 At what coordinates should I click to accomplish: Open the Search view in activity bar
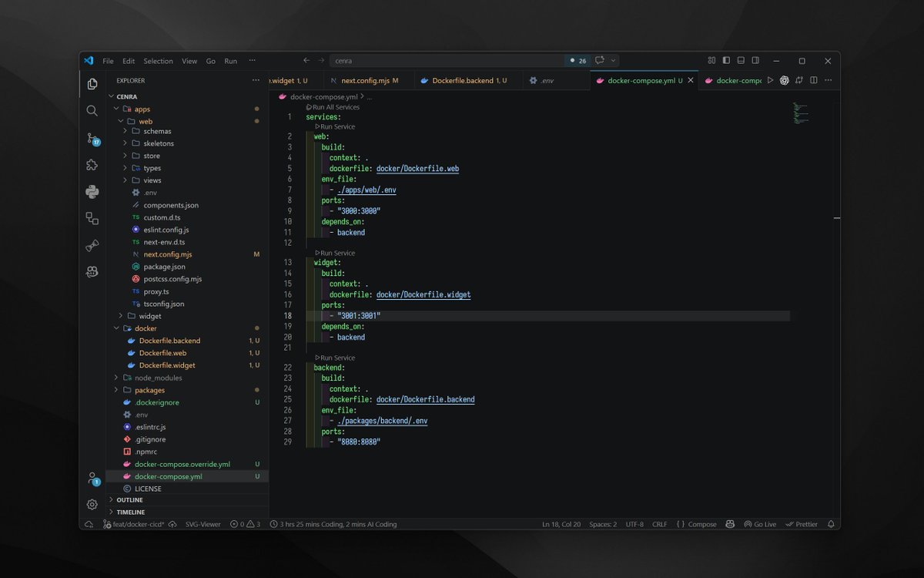tap(92, 111)
